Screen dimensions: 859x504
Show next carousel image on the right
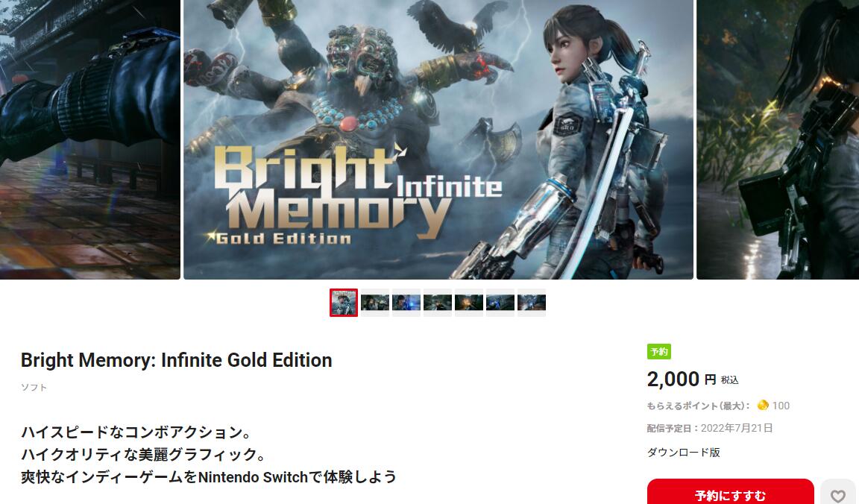pyautogui.click(x=778, y=139)
